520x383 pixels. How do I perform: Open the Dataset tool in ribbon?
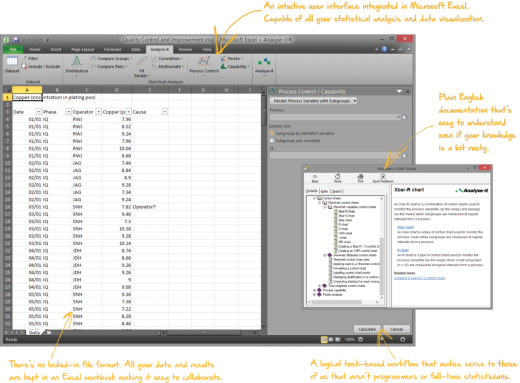point(12,64)
